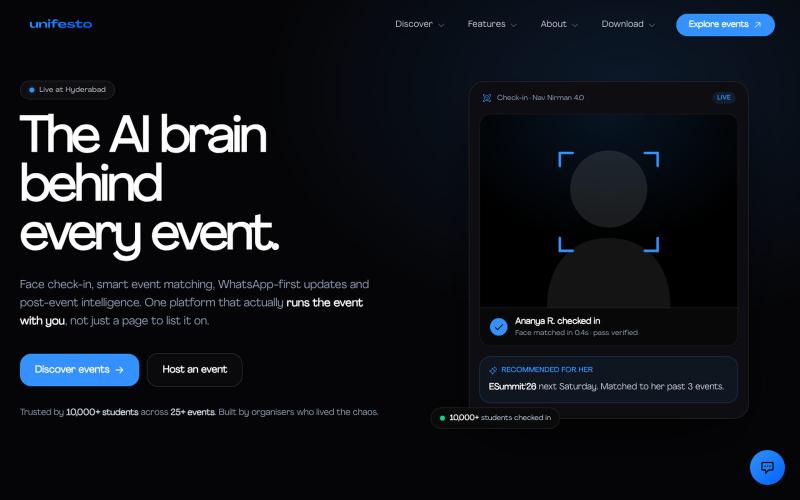Click the Explore events button
This screenshot has width=800, height=500.
(x=725, y=24)
